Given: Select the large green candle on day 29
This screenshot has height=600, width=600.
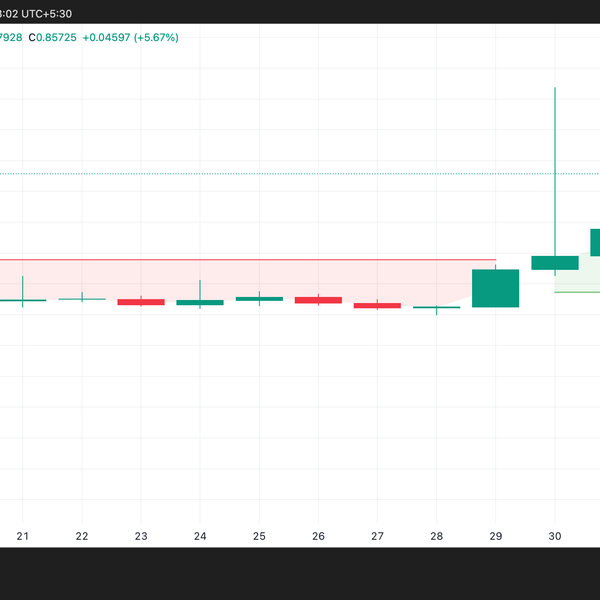Looking at the screenshot, I should [496, 288].
